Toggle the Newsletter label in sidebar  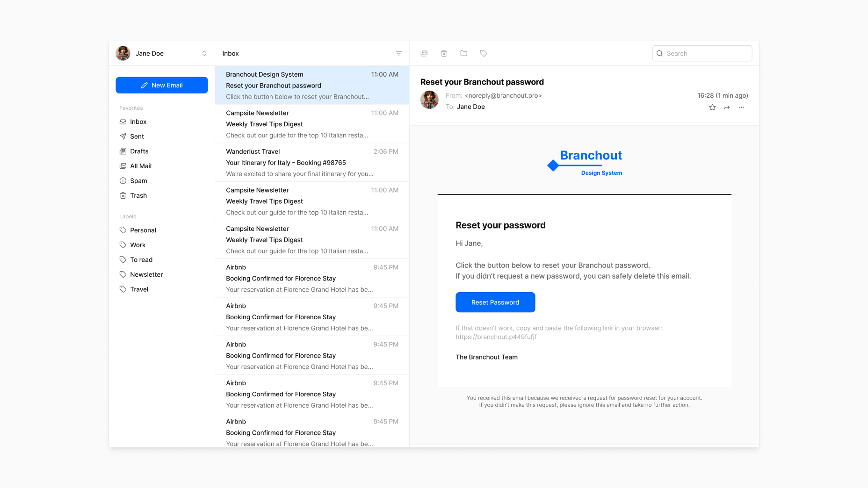coord(146,274)
